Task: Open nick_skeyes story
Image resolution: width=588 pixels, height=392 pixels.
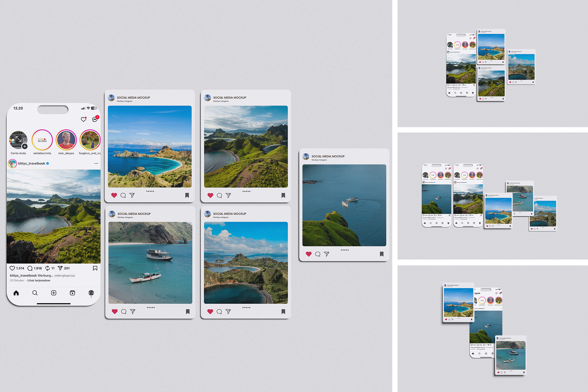Action: (x=66, y=140)
